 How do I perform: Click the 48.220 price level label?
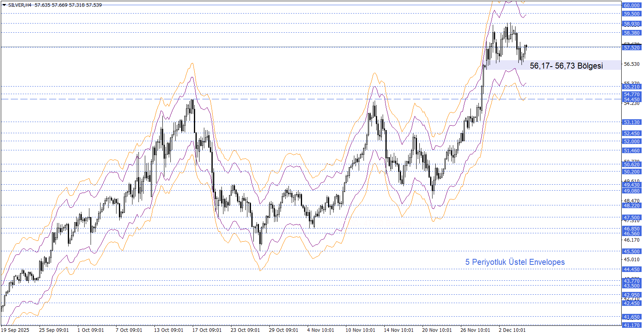click(x=632, y=206)
